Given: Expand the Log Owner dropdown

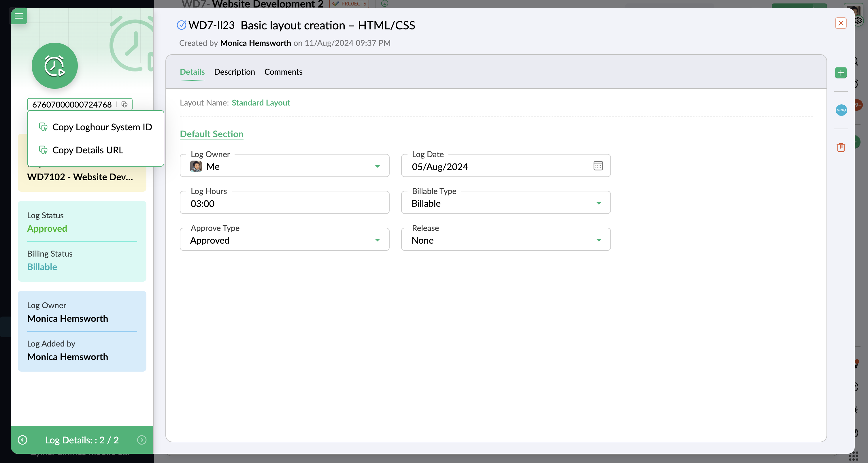Looking at the screenshot, I should point(377,166).
